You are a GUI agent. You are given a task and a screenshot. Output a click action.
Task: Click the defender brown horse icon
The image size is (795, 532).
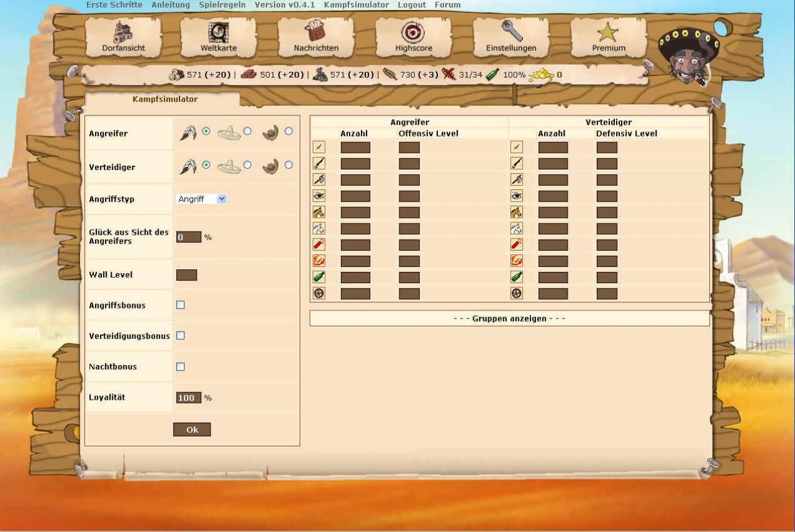tap(516, 212)
